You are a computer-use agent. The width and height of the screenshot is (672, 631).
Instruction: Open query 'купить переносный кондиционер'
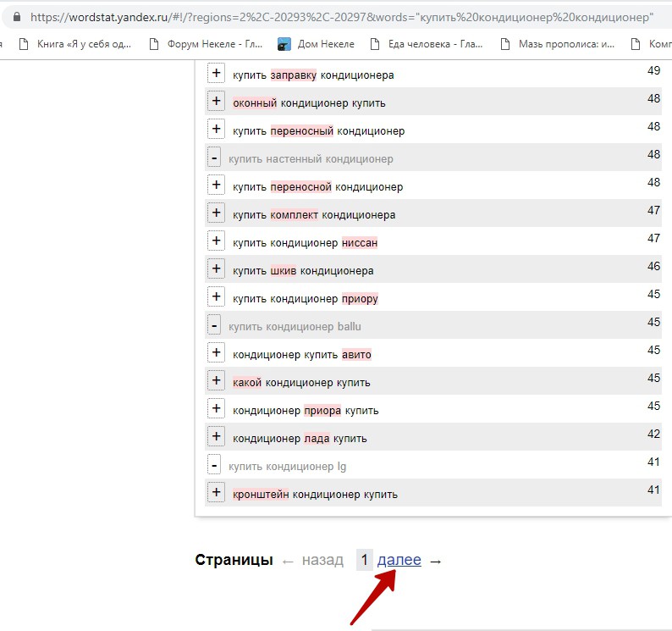pyautogui.click(x=318, y=130)
